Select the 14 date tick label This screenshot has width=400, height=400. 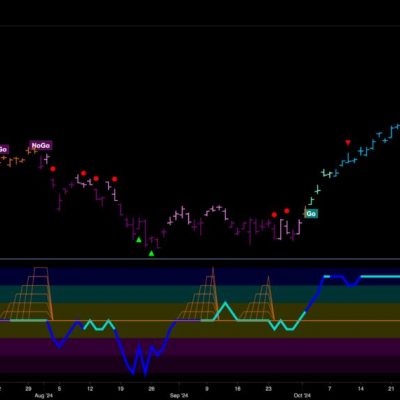tap(361, 388)
